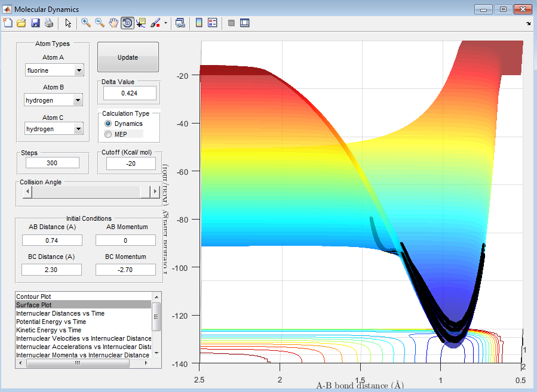537x392 pixels.
Task: Activate the Pan hand tool
Action: [x=113, y=23]
